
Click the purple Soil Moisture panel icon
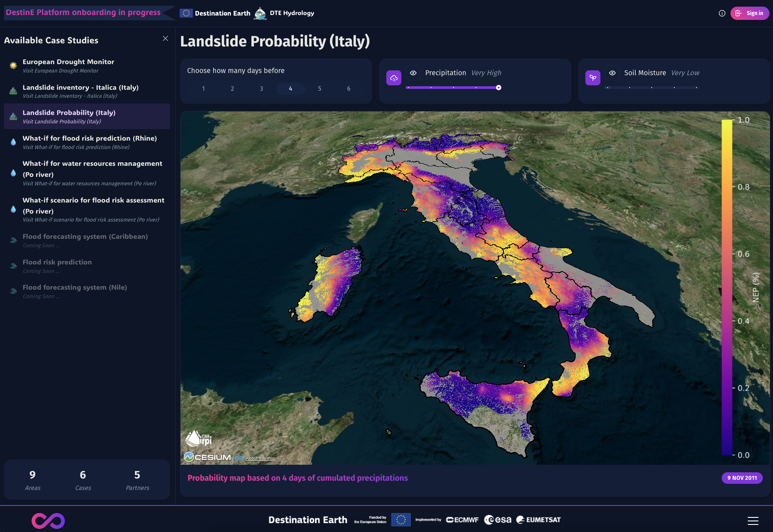point(593,77)
